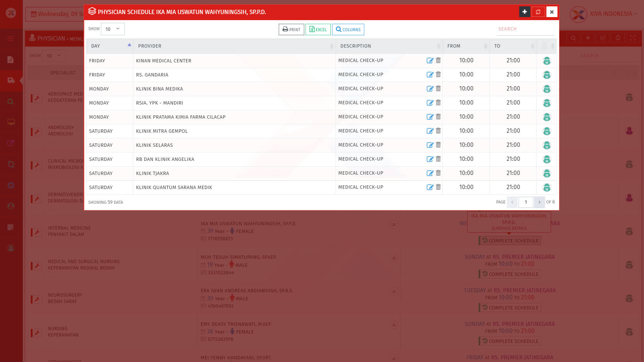
Task: Open the ambulance section in sidebar
Action: [11, 80]
